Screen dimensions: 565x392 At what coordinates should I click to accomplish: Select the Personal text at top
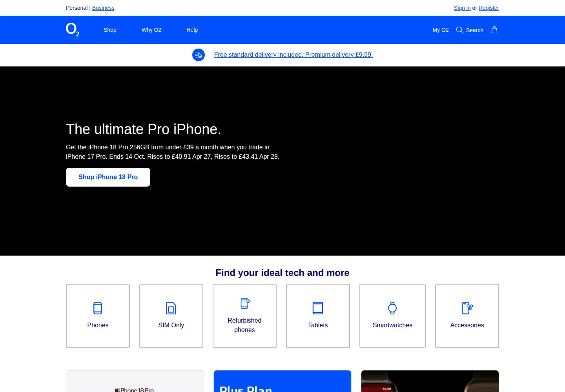77,8
